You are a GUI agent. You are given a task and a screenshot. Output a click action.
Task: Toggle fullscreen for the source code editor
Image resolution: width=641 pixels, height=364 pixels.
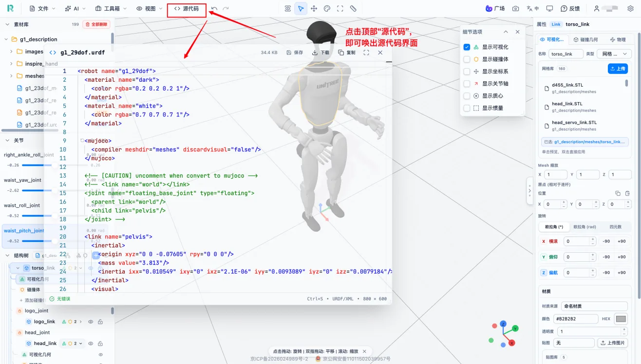(366, 53)
